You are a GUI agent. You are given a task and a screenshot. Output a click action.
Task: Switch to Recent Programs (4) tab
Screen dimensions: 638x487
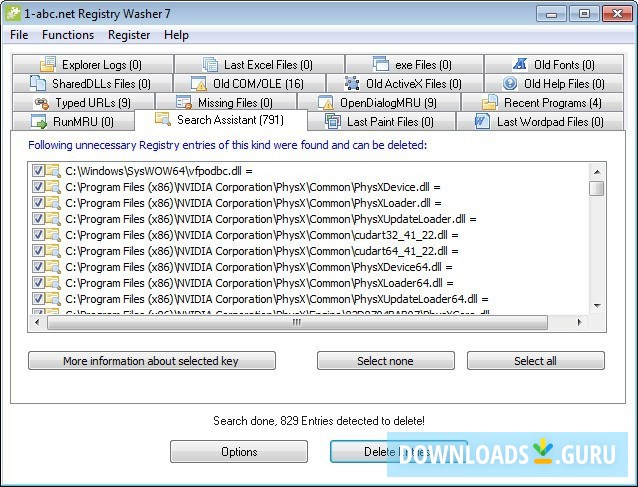(x=542, y=103)
